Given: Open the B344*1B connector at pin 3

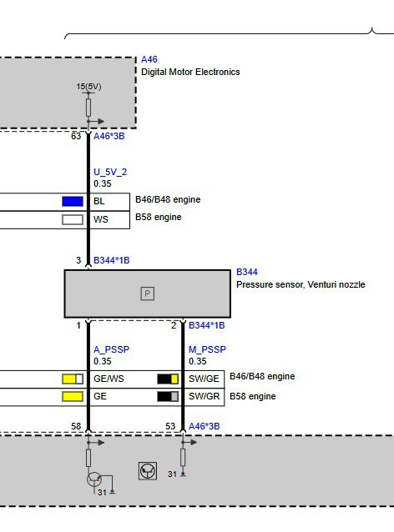Looking at the screenshot, I should [x=111, y=260].
